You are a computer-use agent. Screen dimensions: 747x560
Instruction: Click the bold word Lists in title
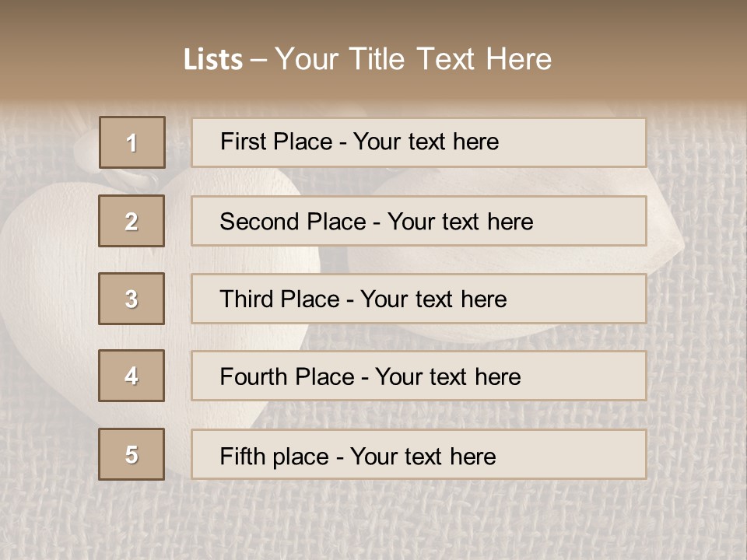click(x=212, y=60)
